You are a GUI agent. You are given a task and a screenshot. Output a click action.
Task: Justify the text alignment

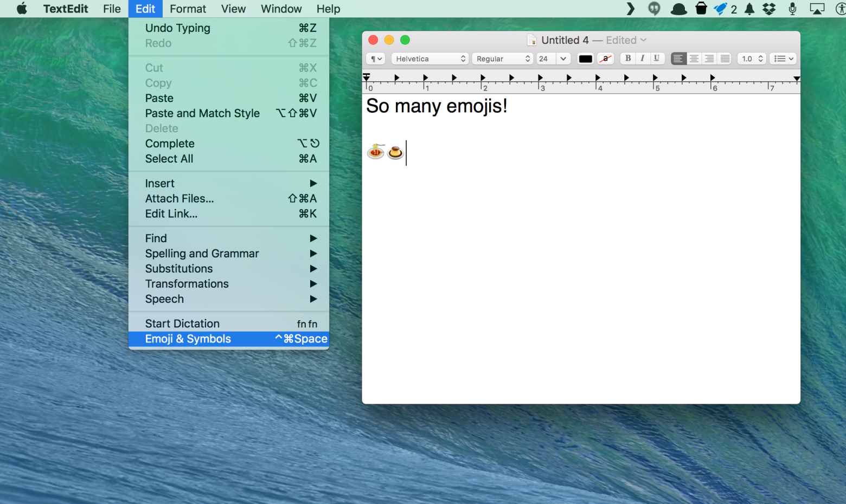724,59
